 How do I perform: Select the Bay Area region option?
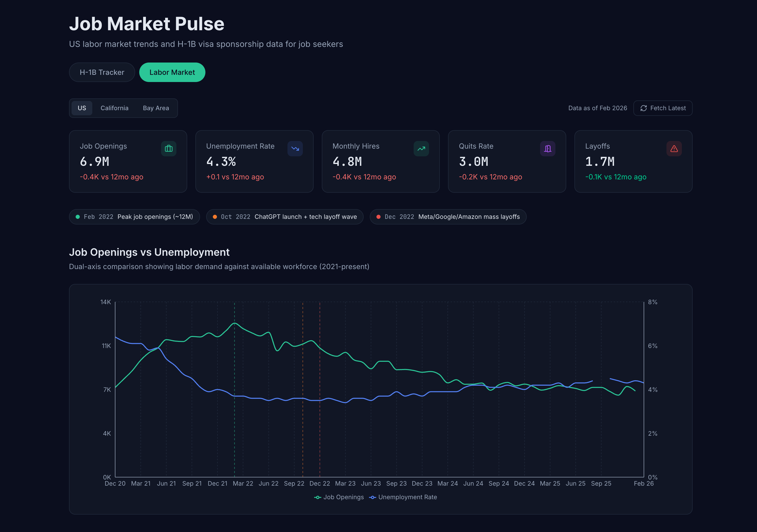click(156, 108)
